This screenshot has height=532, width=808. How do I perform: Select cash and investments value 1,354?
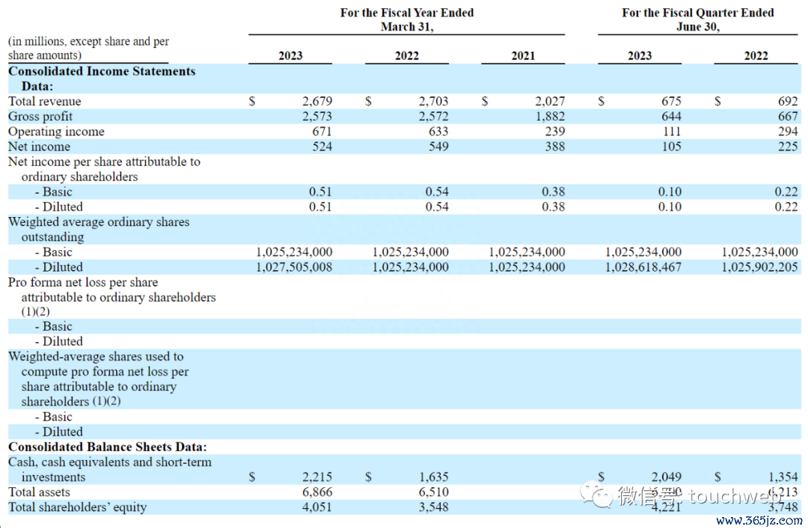(x=783, y=477)
